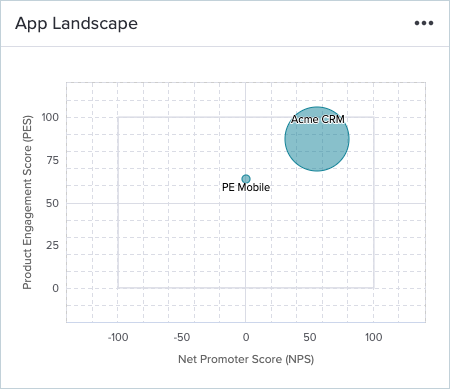The width and height of the screenshot is (450, 389).
Task: Click the Acme CRM data label
Action: 318,119
